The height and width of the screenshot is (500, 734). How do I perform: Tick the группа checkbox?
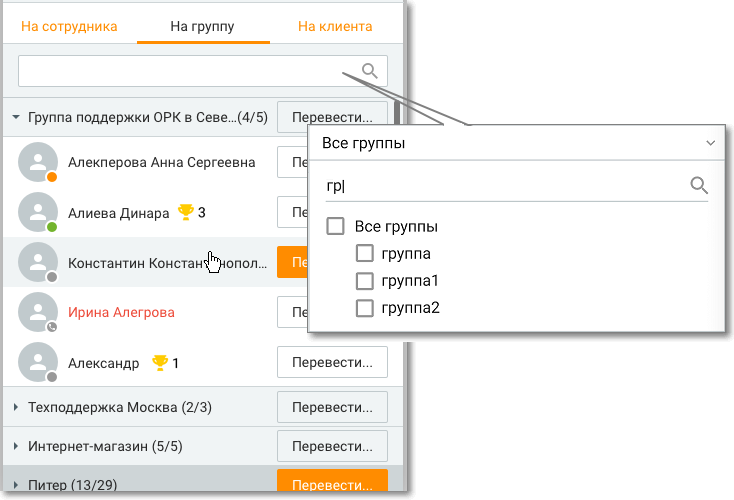pyautogui.click(x=365, y=253)
